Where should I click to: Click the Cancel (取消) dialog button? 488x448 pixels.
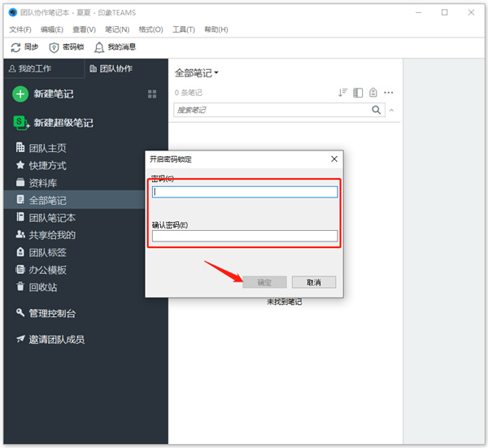point(314,282)
